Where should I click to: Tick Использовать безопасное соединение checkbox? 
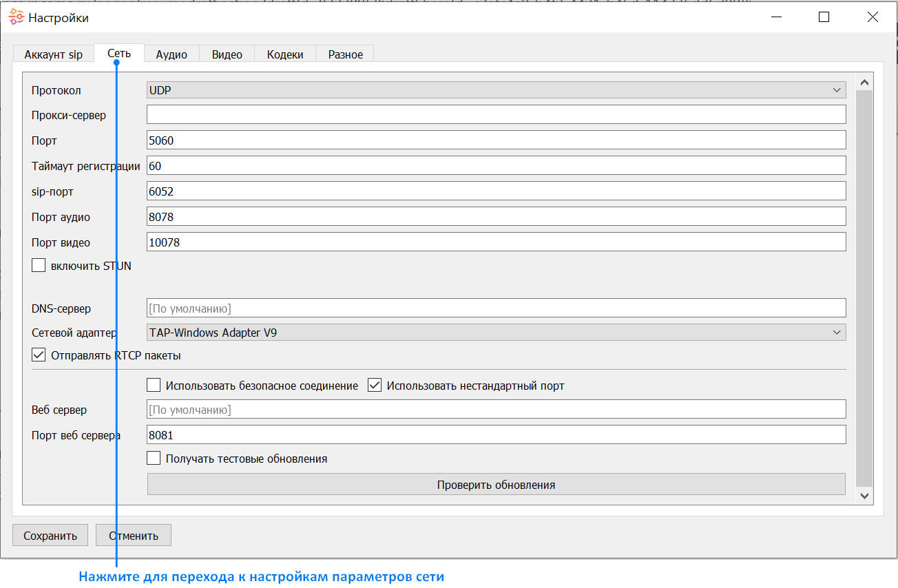coord(154,386)
